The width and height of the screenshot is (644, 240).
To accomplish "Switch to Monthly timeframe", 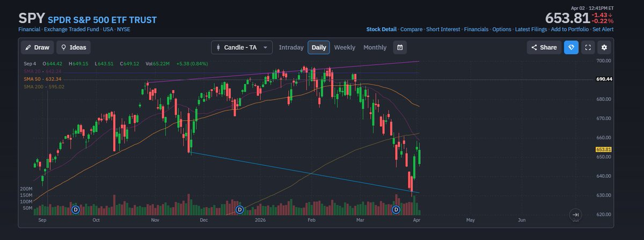I will [x=375, y=47].
